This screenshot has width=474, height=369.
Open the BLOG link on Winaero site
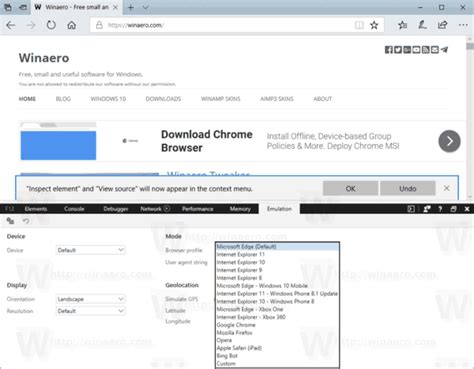coord(63,99)
